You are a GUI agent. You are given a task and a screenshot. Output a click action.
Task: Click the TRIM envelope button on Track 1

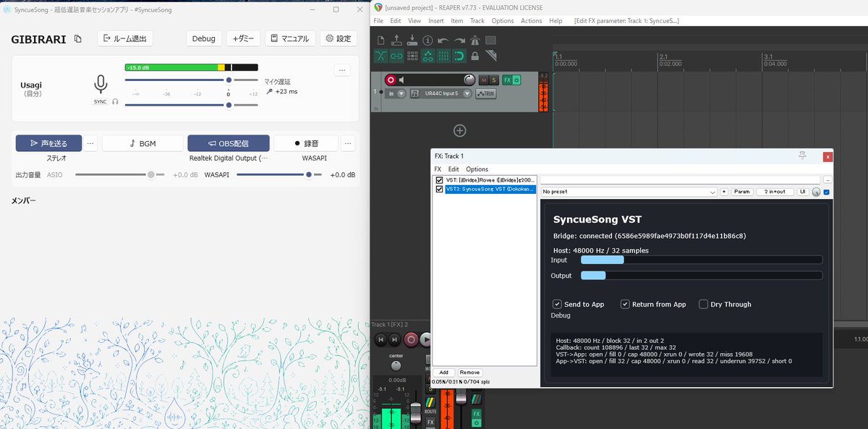click(486, 93)
